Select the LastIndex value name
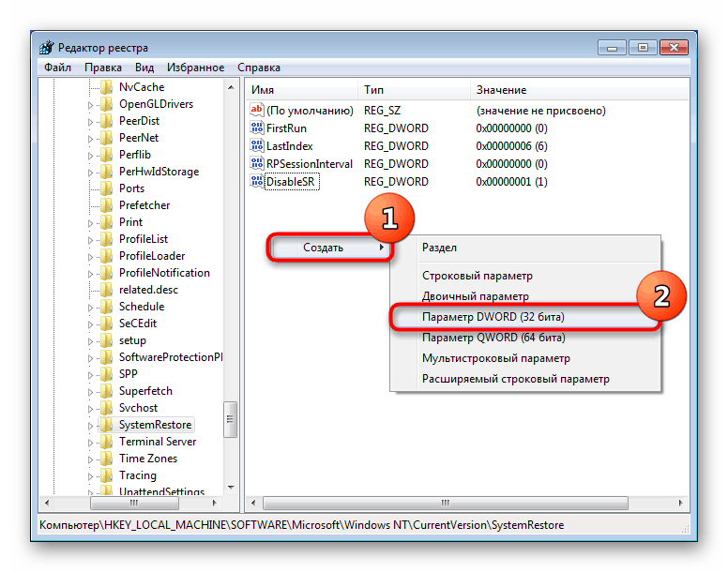 pyautogui.click(x=289, y=145)
